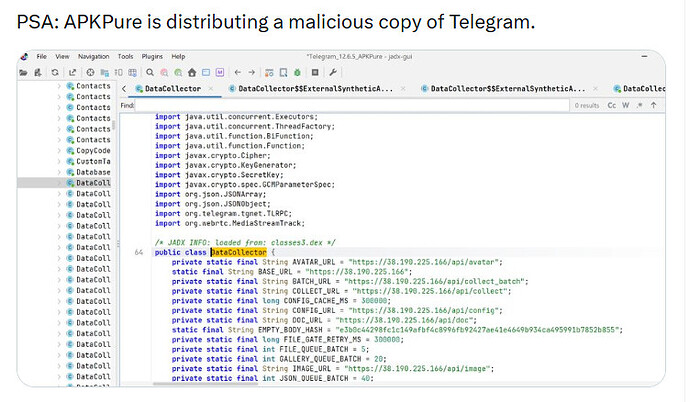The height and width of the screenshot is (402, 690).
Task: Open the File menu
Action: 41,57
